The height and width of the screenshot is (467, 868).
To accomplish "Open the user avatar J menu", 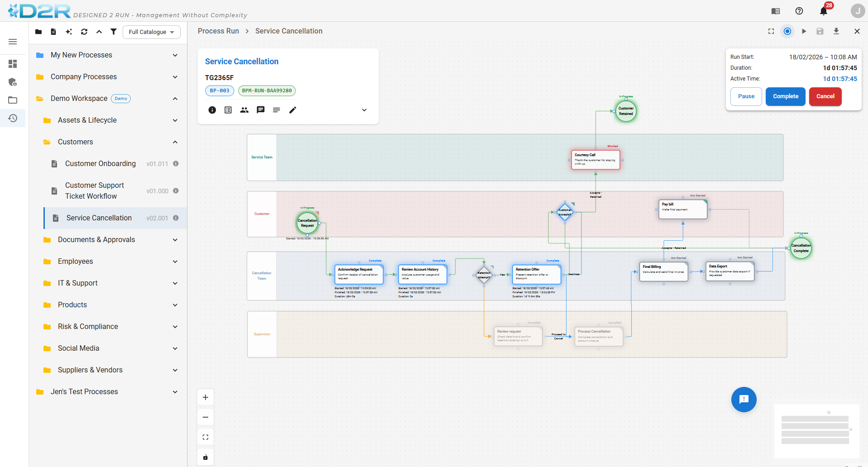I will (858, 11).
